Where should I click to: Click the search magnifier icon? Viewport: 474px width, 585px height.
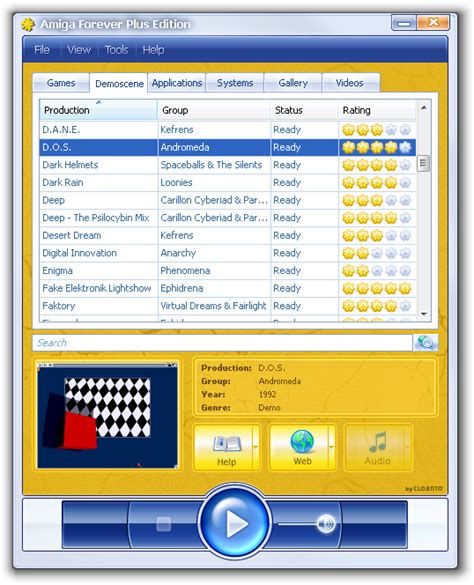point(425,342)
